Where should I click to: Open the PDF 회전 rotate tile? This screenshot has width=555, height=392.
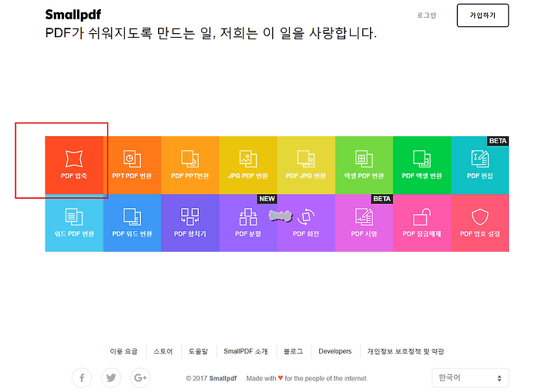pos(306,223)
